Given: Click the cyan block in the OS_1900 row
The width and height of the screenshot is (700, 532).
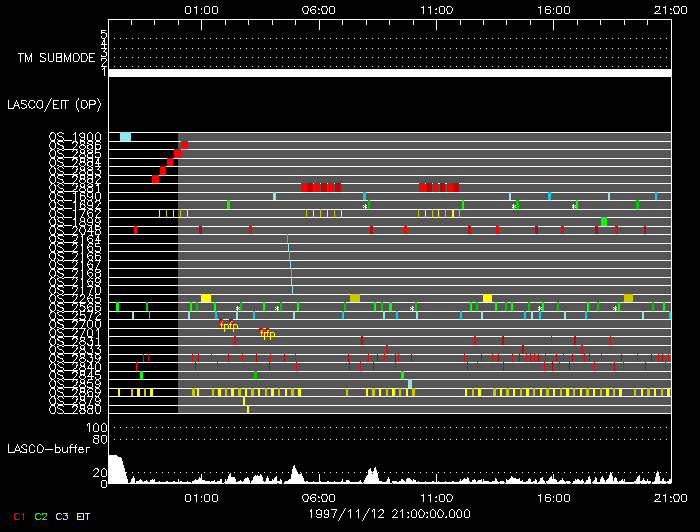Looking at the screenshot, I should 125,137.
